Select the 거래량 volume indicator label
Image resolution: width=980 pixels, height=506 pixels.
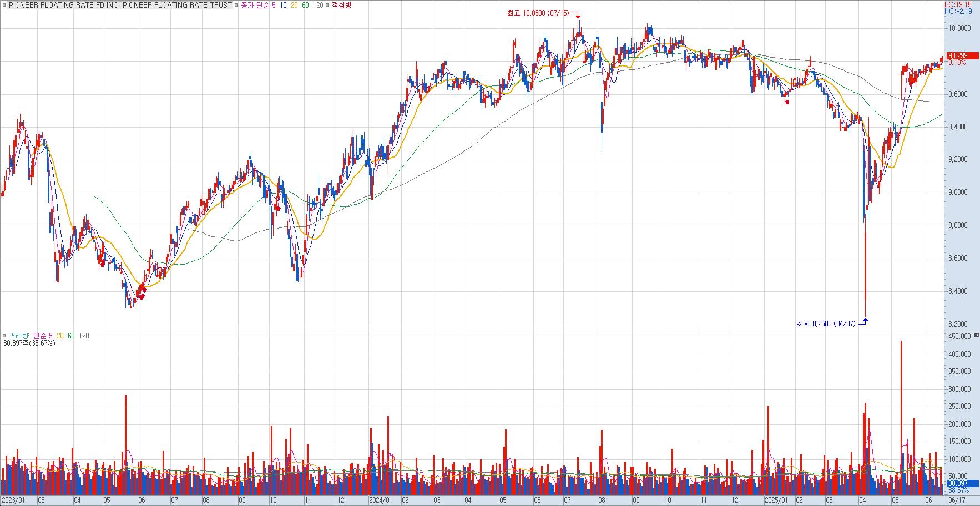pos(18,336)
